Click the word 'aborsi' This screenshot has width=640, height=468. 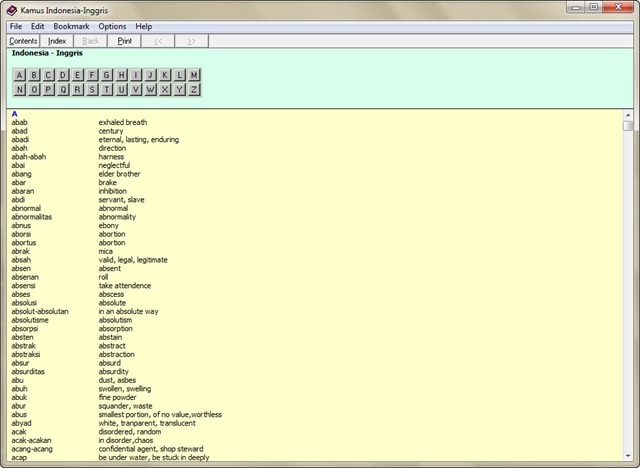21,234
